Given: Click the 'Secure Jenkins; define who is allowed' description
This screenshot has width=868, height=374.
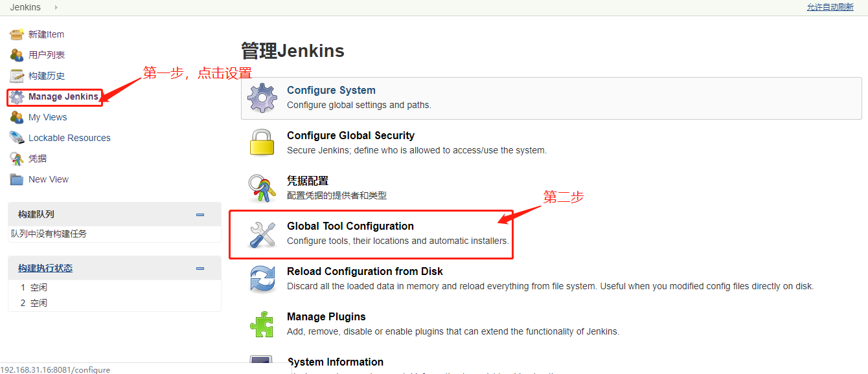Looking at the screenshot, I should 417,150.
